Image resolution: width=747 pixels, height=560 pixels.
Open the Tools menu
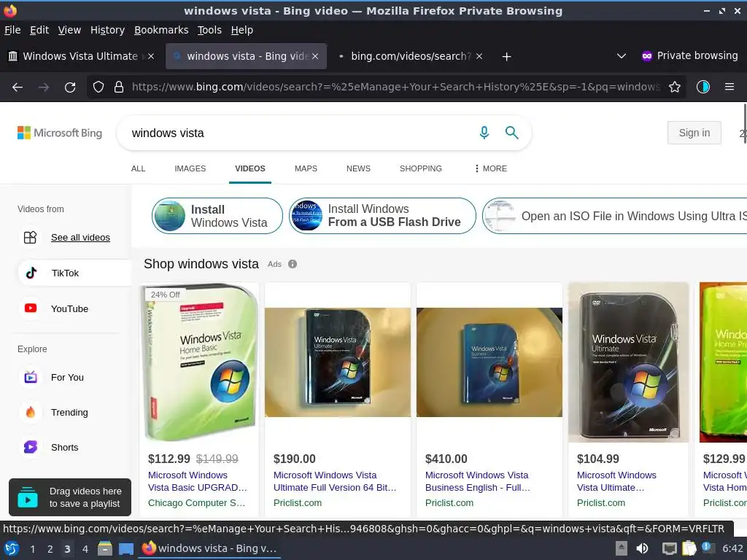(x=209, y=30)
